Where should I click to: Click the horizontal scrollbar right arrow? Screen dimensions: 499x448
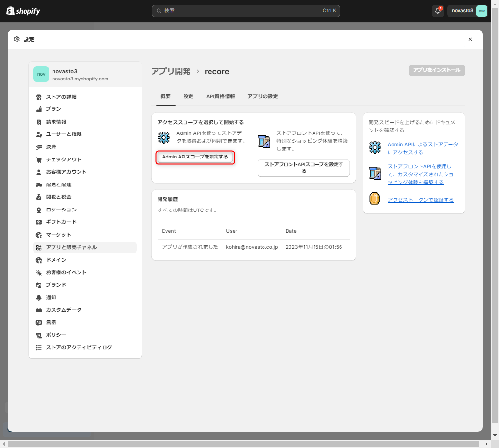click(487, 444)
